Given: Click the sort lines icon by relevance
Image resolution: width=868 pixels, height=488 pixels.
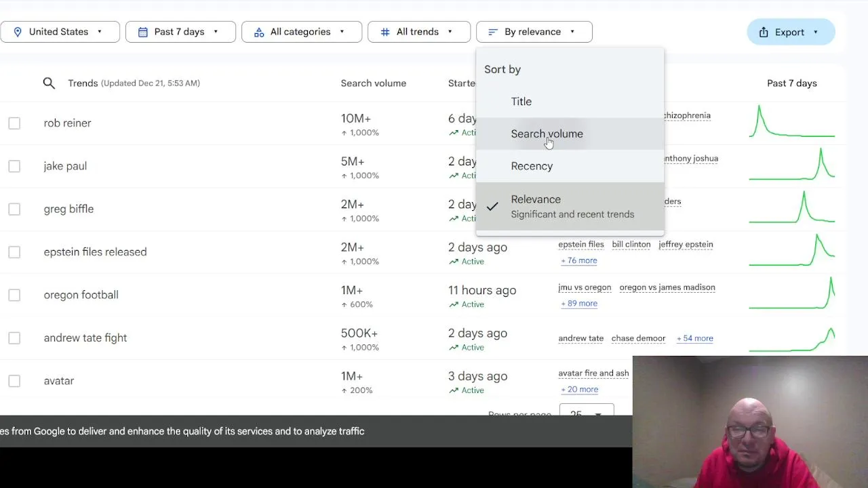Looking at the screenshot, I should click(493, 32).
